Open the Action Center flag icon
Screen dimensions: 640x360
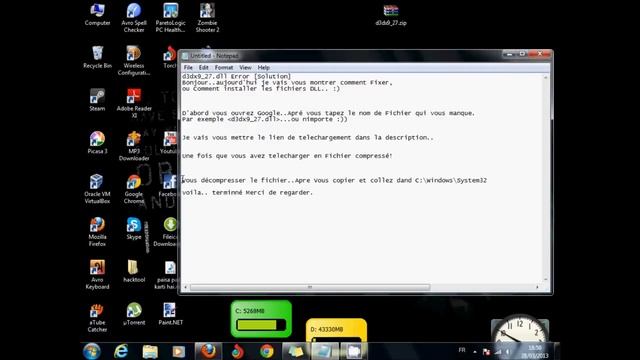tap(486, 352)
